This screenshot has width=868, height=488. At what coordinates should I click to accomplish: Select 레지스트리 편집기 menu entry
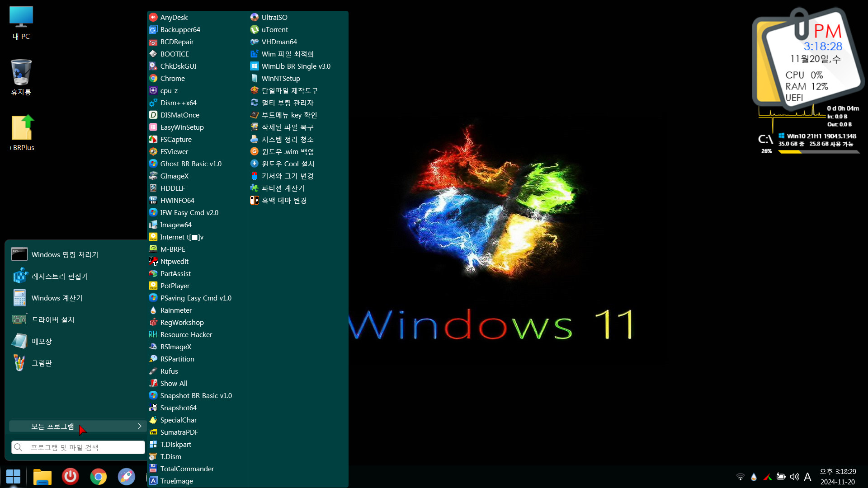point(76,276)
